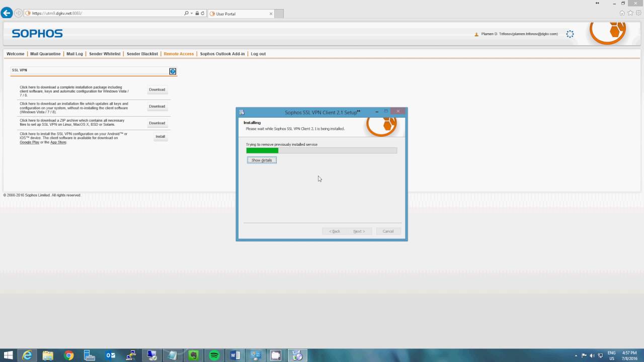Open the Sender Blacklist tab
644x362 pixels.
click(x=142, y=54)
